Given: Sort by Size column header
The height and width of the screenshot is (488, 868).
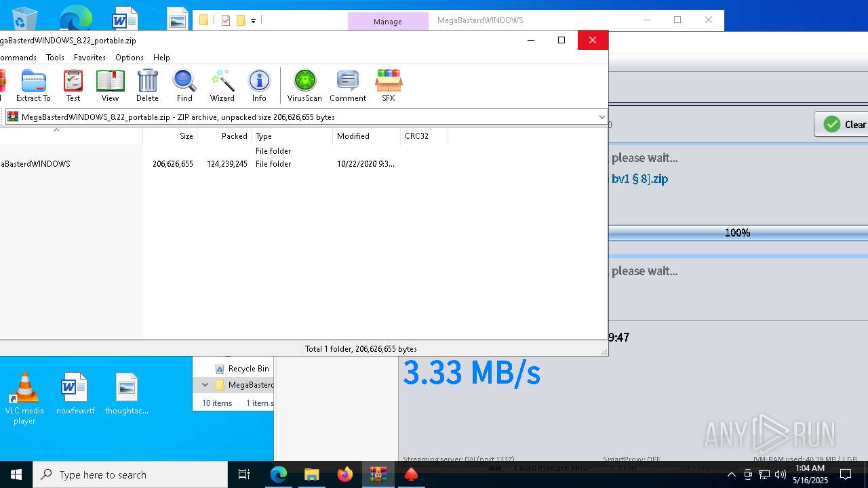Looking at the screenshot, I should click(x=170, y=136).
